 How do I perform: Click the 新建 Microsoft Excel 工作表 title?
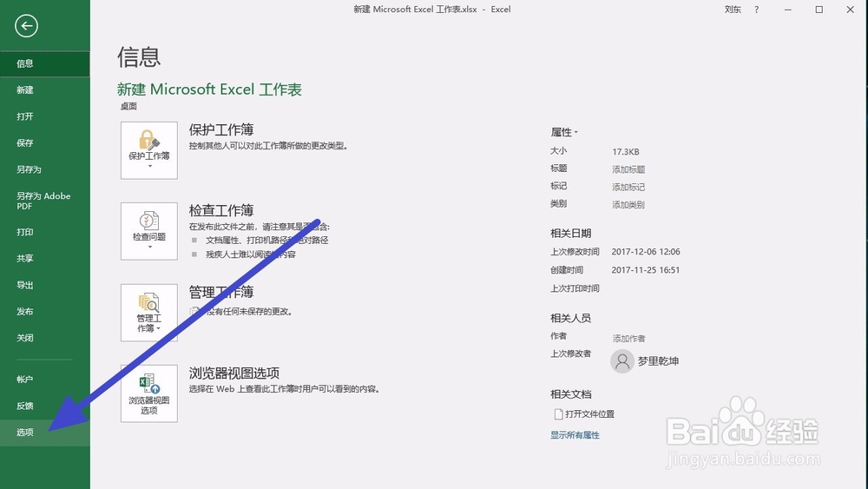(x=209, y=89)
